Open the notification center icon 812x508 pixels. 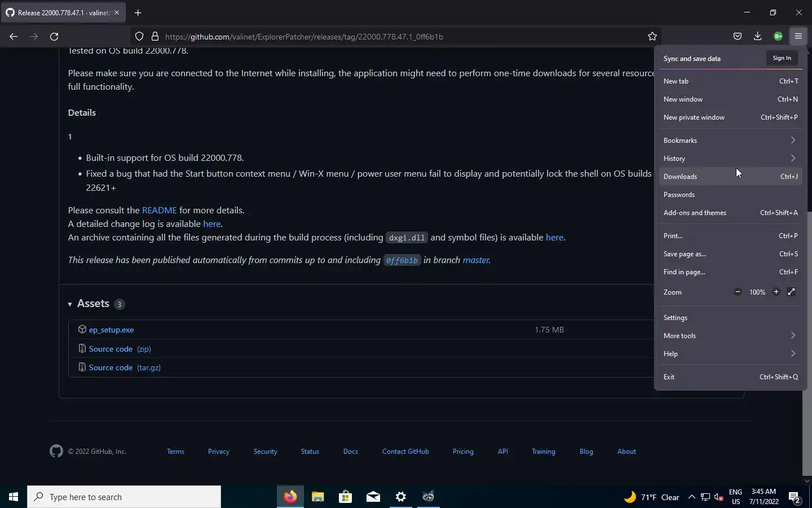pyautogui.click(x=795, y=497)
